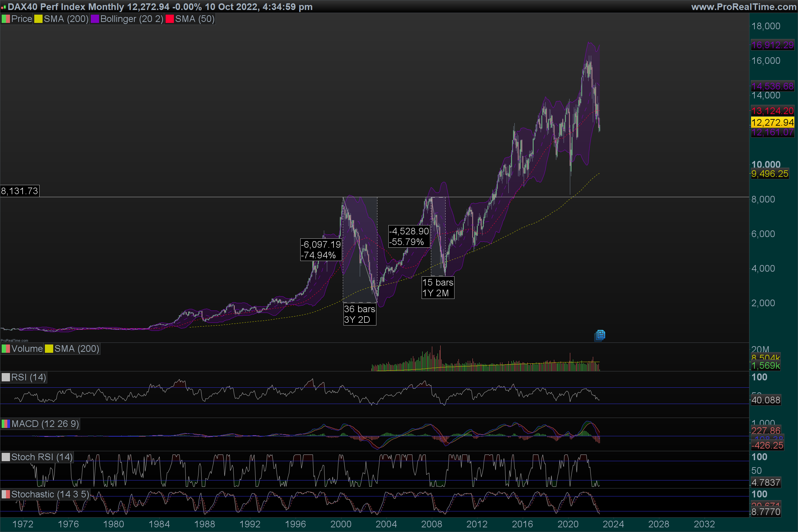
Task: Click the blue document note icon on the chart
Action: 599,335
